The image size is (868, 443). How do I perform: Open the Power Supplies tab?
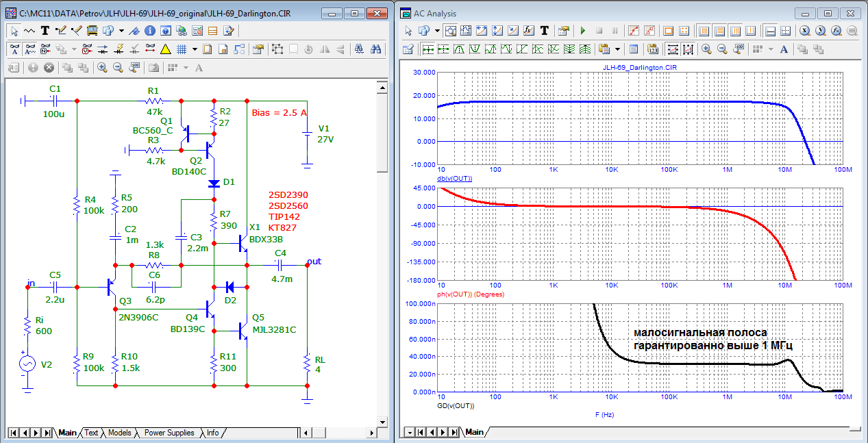(169, 433)
